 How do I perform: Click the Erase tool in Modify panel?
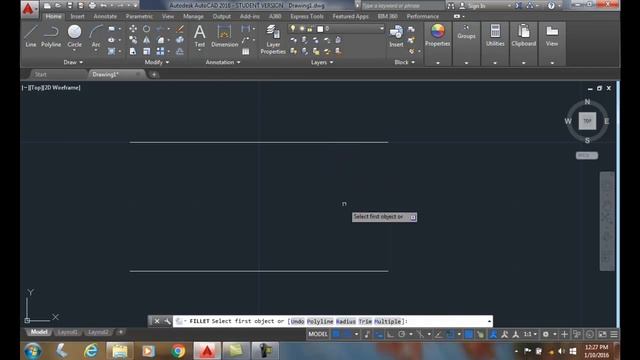pos(180,29)
